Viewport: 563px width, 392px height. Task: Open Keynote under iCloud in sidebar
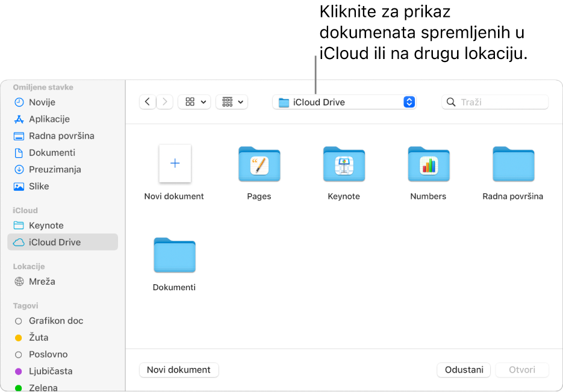point(63,225)
